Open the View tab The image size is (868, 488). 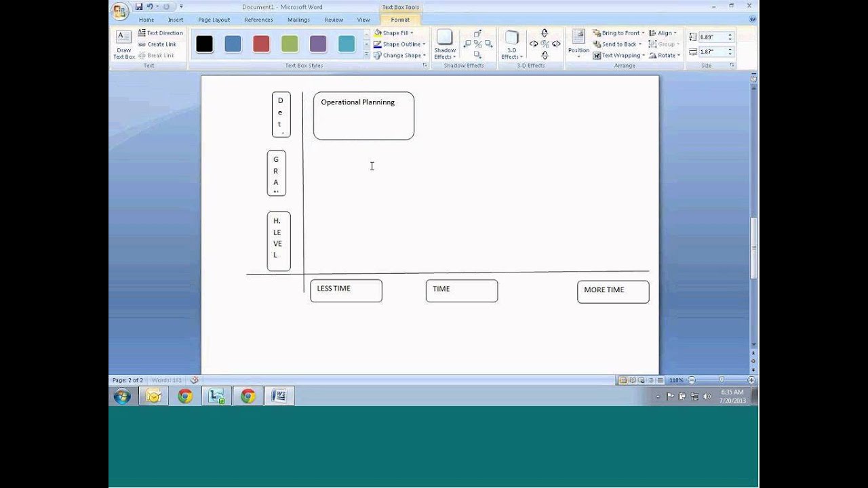[363, 20]
